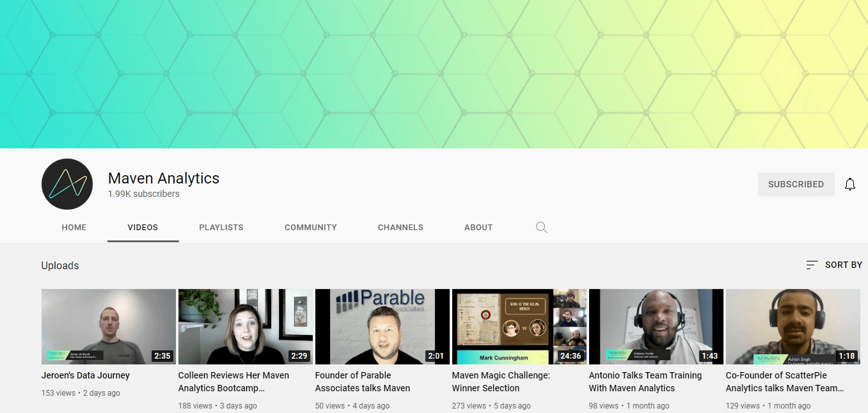The width and height of the screenshot is (868, 413).
Task: Open Maven Magic Challenge video thumbnail
Action: tap(519, 327)
